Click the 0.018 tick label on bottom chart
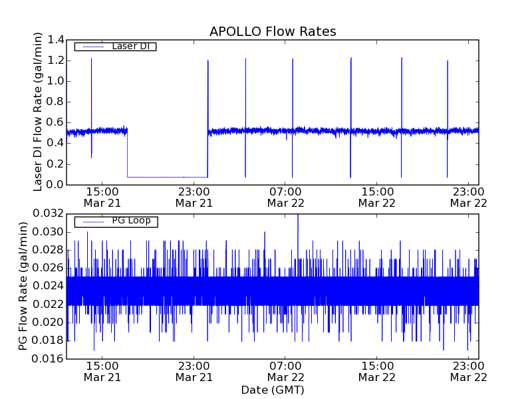 point(48,340)
